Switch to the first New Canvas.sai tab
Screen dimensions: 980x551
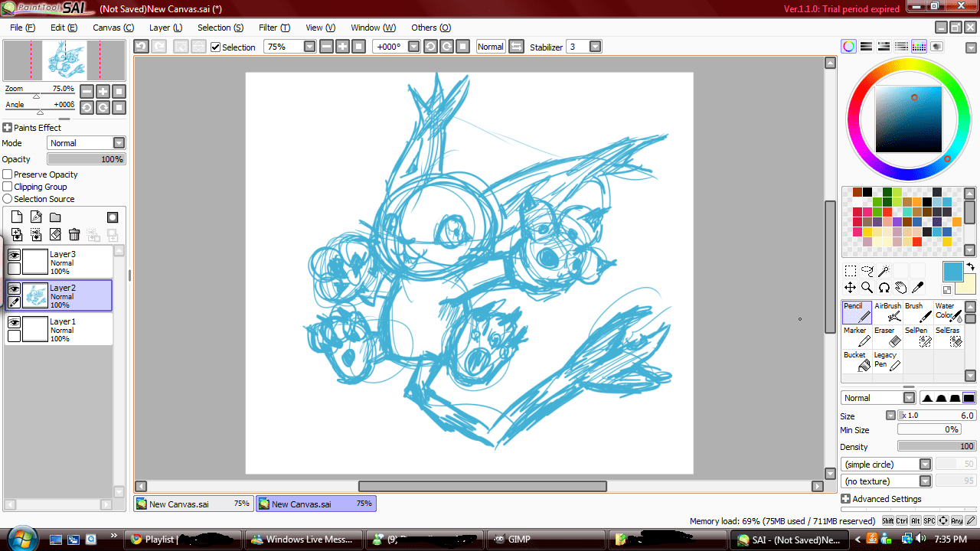[193, 504]
